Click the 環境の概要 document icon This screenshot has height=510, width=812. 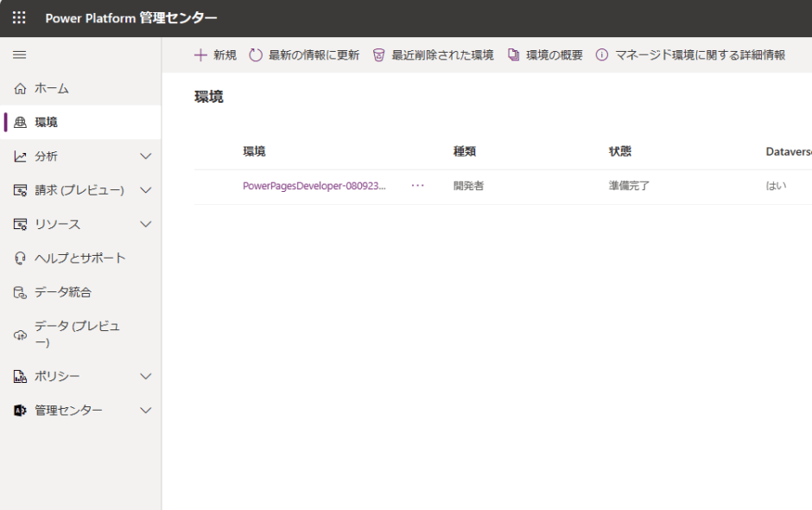[x=513, y=54]
